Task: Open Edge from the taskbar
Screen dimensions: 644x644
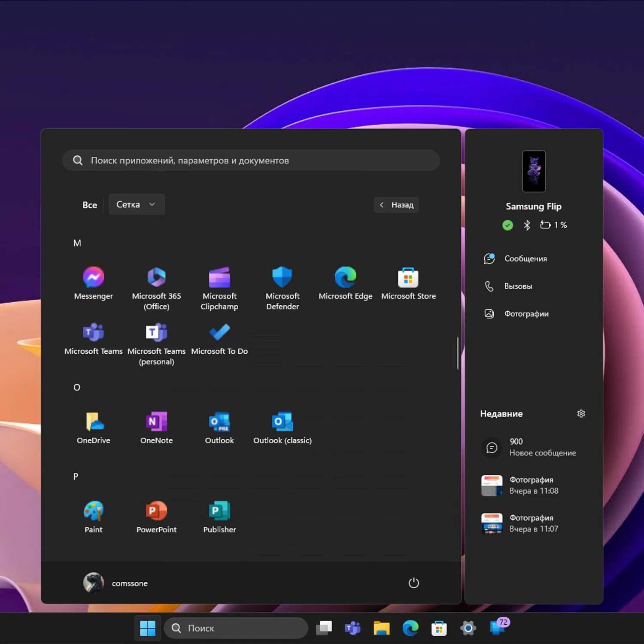Action: coord(410,628)
